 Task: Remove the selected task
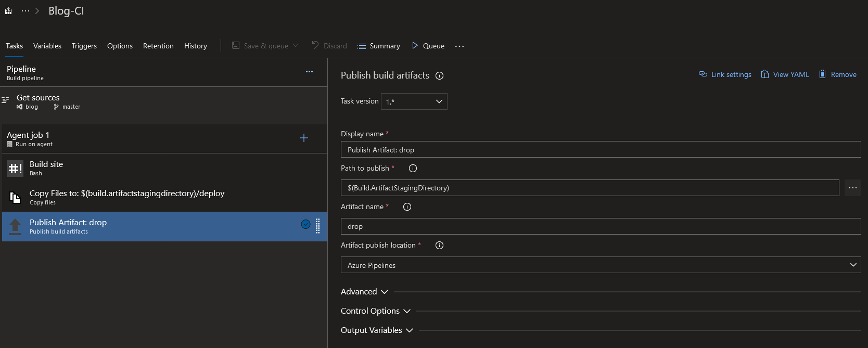pyautogui.click(x=844, y=74)
